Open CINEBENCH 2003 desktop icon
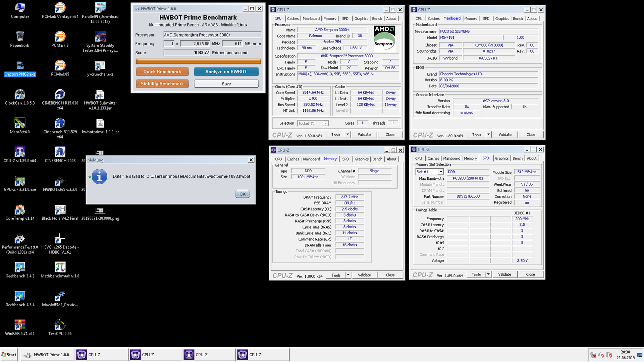 [x=60, y=155]
